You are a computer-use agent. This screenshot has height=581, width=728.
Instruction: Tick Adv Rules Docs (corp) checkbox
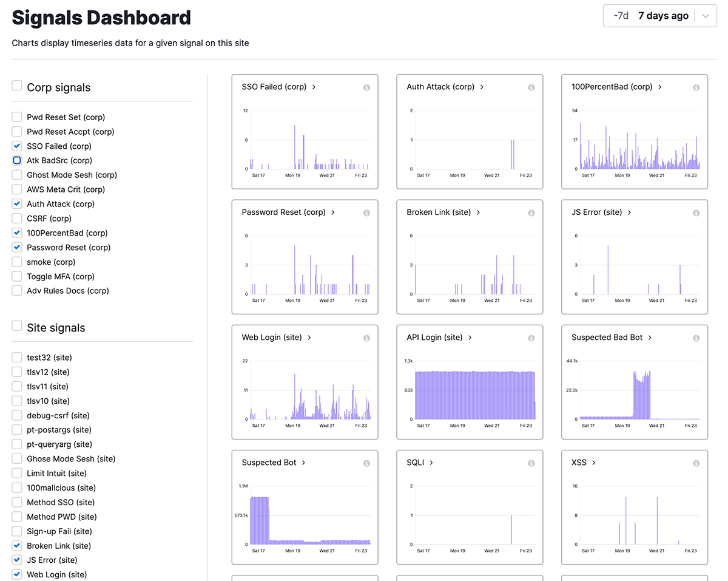17,291
